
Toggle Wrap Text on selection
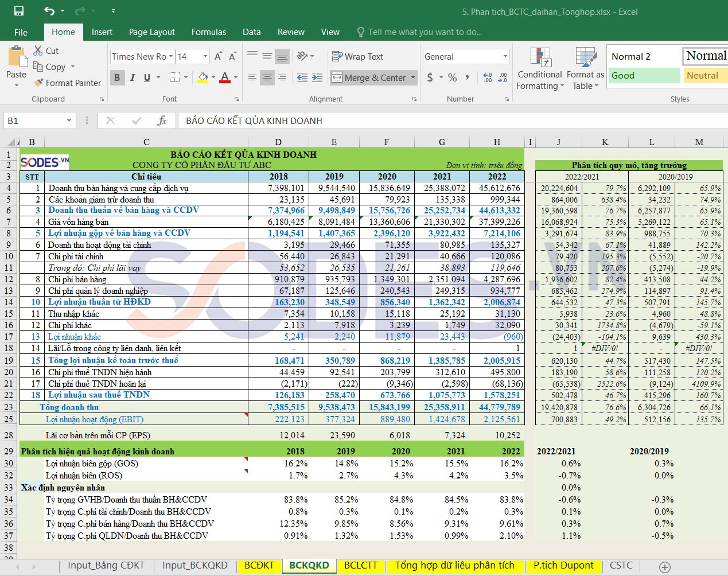(x=357, y=56)
